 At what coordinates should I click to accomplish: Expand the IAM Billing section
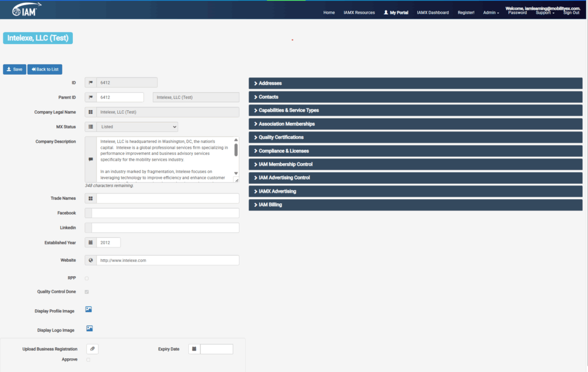[x=416, y=205]
